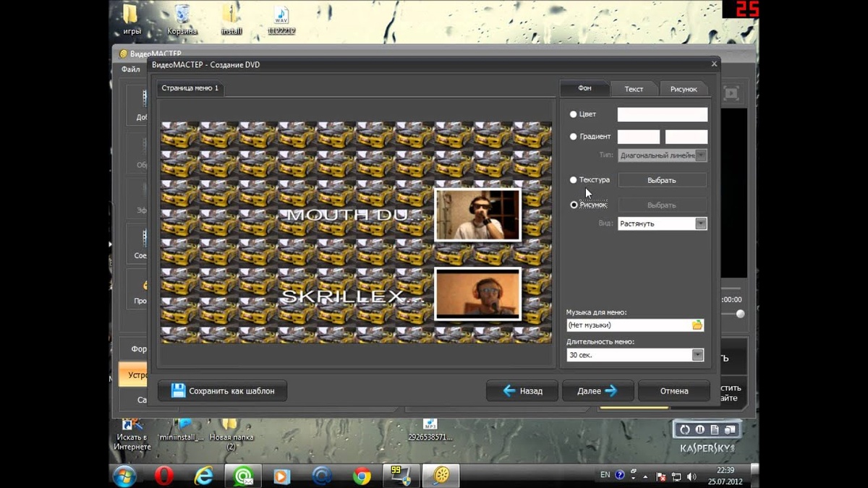The image size is (868, 488).
Task: Select the Рисунок radio button
Action: tap(574, 205)
